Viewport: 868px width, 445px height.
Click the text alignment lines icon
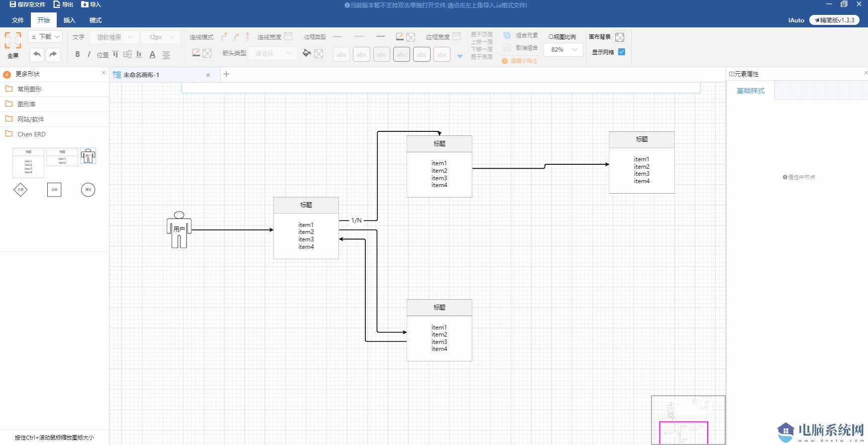coord(166,55)
